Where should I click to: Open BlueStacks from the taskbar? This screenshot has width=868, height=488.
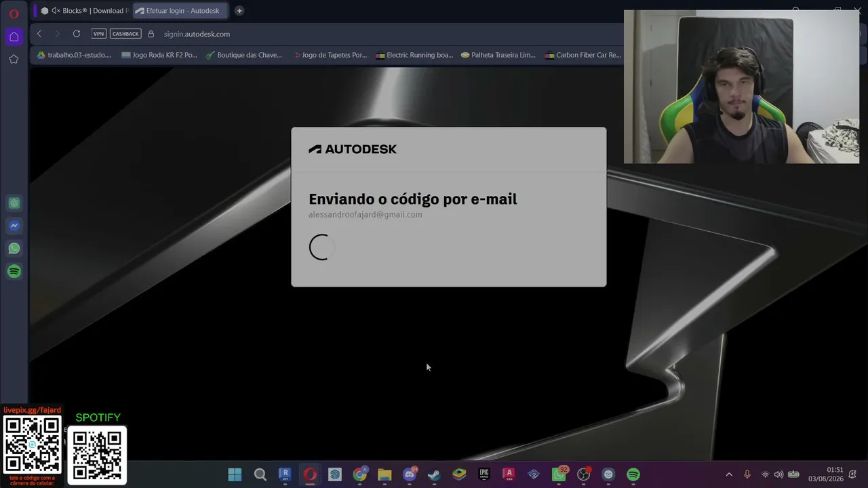click(459, 474)
